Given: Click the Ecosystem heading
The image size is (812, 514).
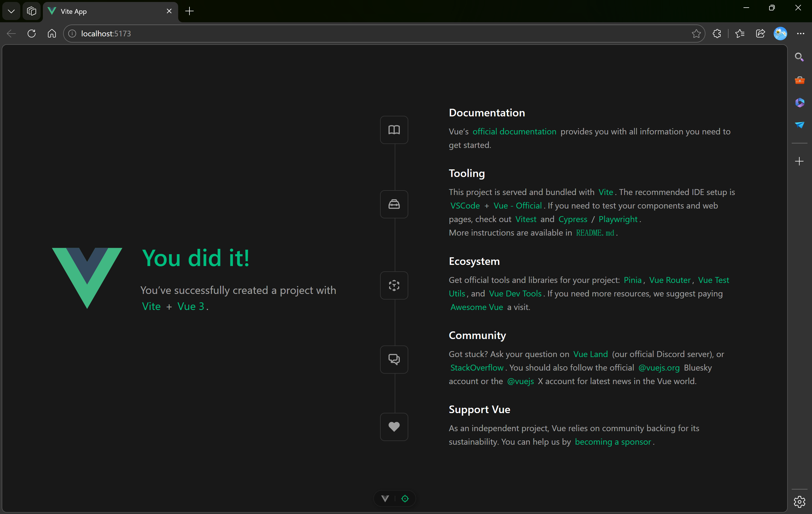Looking at the screenshot, I should 474,261.
